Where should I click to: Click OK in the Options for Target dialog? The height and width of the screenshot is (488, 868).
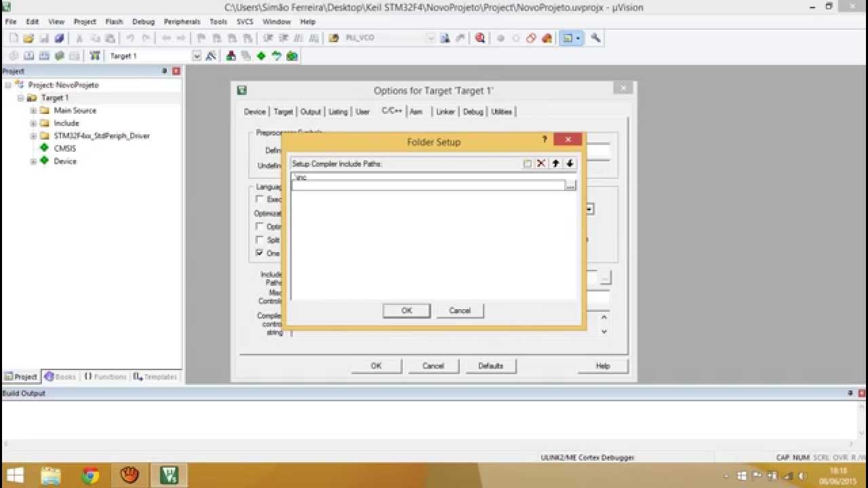click(376, 366)
